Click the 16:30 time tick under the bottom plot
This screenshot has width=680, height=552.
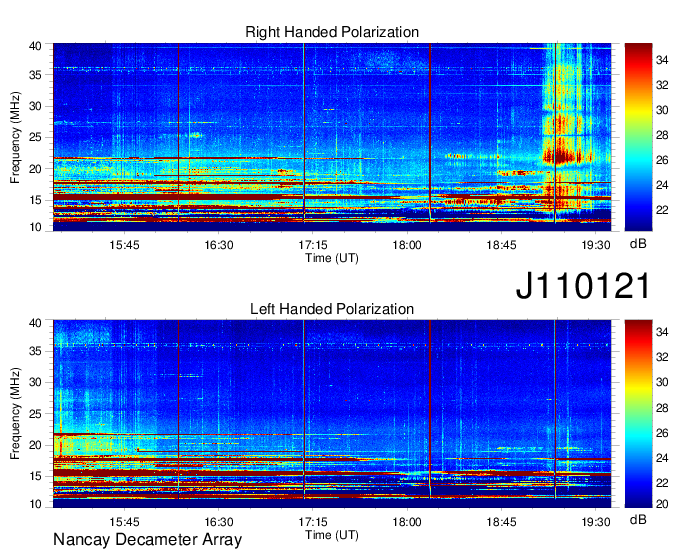click(x=219, y=522)
